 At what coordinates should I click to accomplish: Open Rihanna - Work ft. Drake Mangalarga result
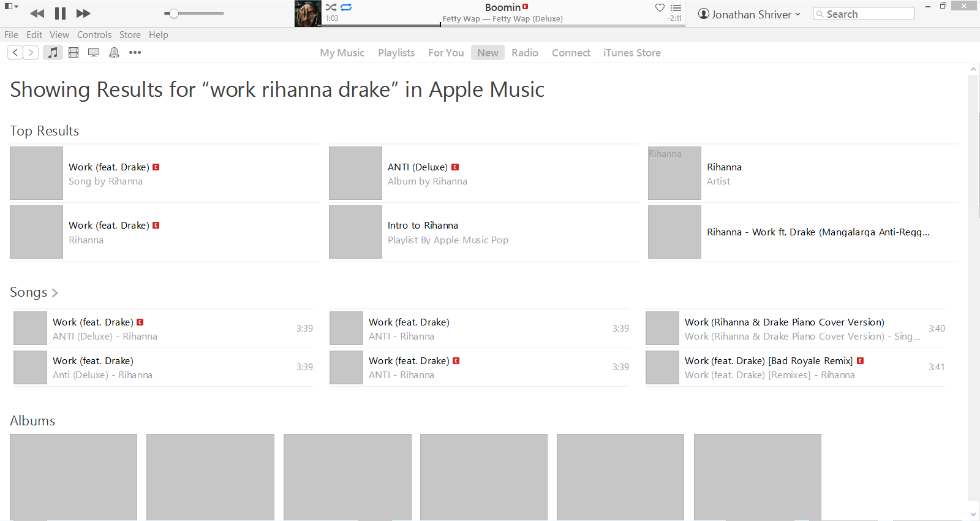[803, 232]
